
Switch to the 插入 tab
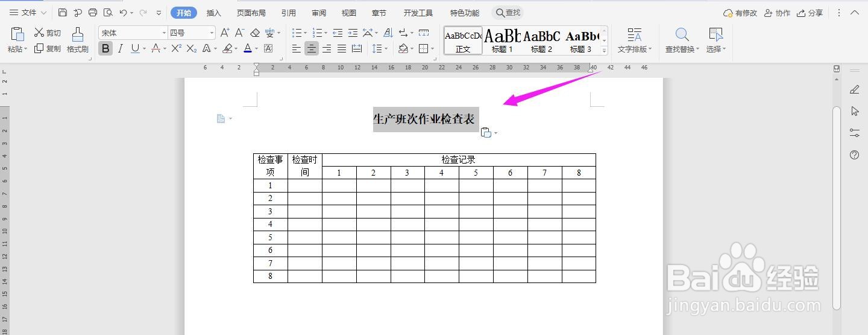tap(214, 13)
